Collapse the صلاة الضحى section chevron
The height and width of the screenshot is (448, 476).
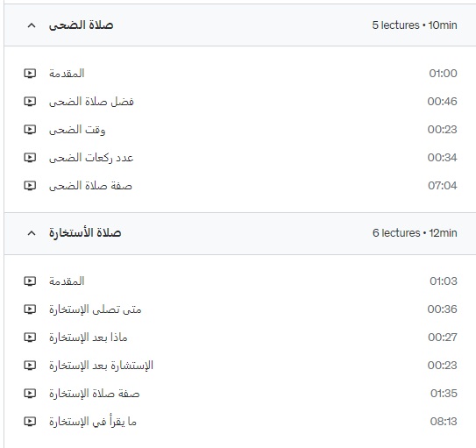click(32, 25)
